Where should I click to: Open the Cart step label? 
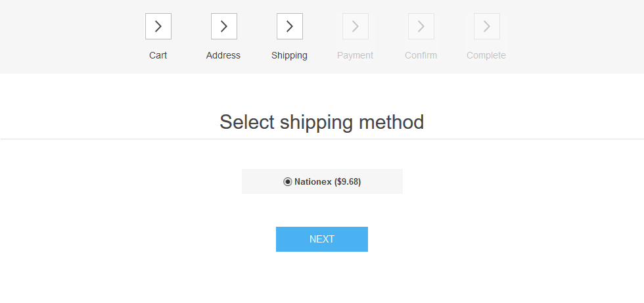tap(158, 55)
